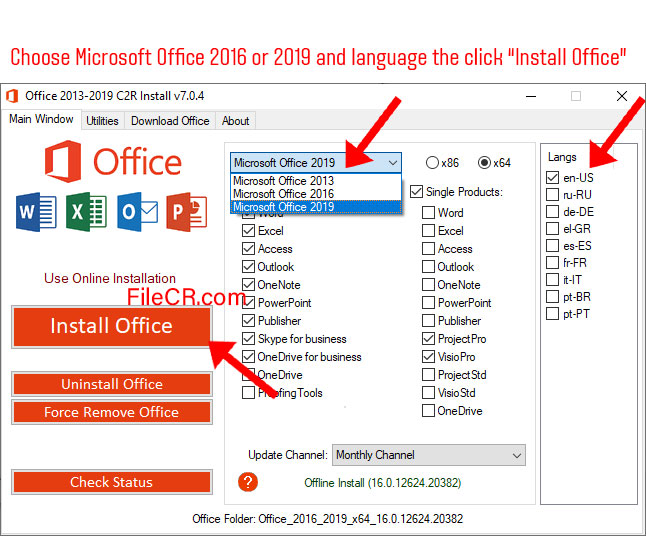Viewport: 646px width, 547px height.
Task: Click the Word app icon
Action: pyautogui.click(x=36, y=212)
